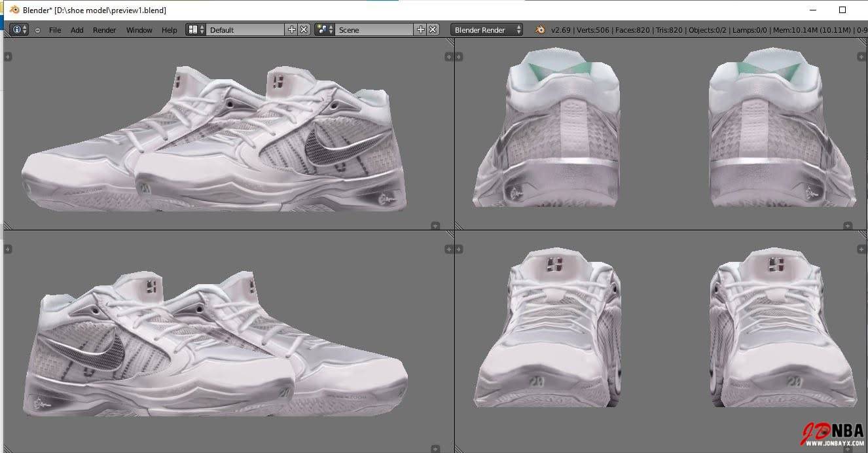Open the screen layout browse icon
The image size is (868, 453).
click(x=196, y=29)
